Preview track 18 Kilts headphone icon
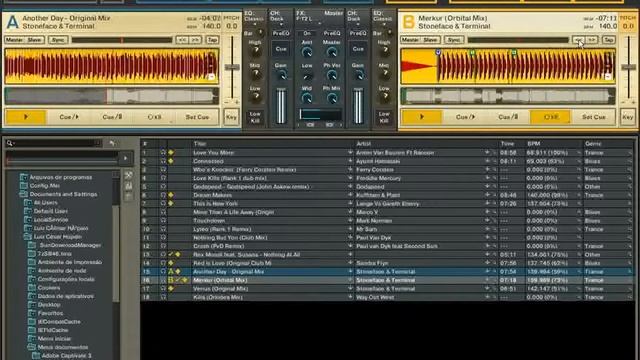The image size is (640, 360). (x=163, y=297)
